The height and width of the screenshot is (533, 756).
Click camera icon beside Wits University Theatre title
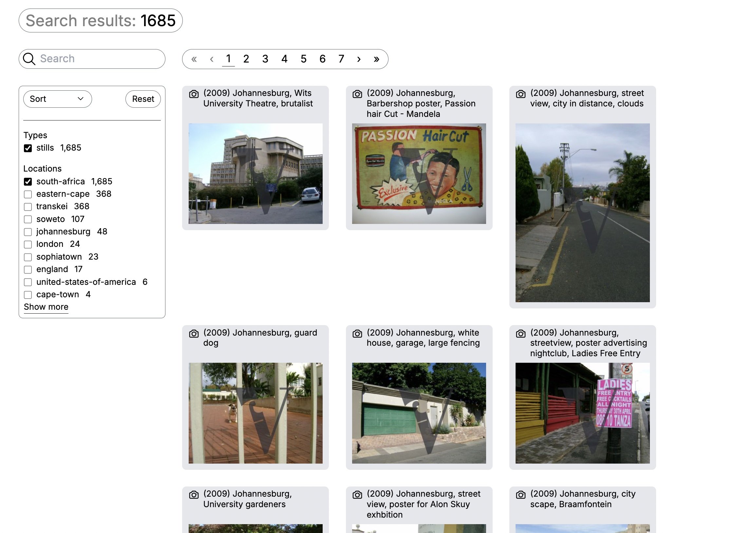[194, 94]
